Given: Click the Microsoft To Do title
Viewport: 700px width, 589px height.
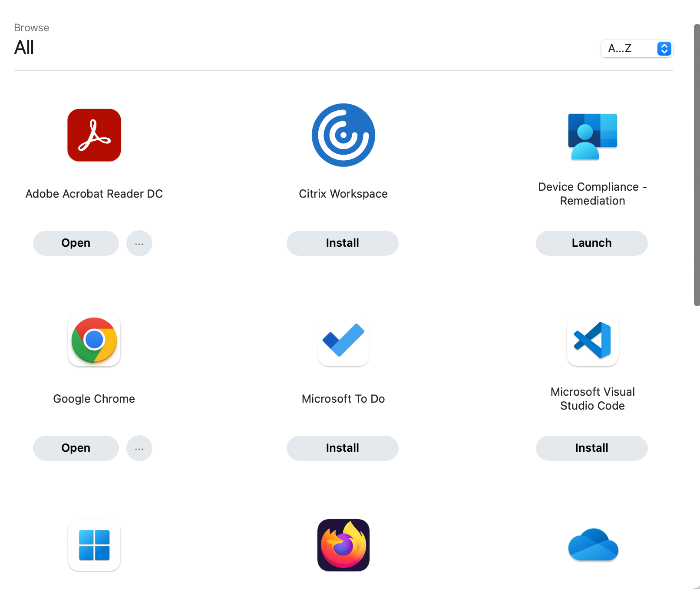Looking at the screenshot, I should coord(343,399).
